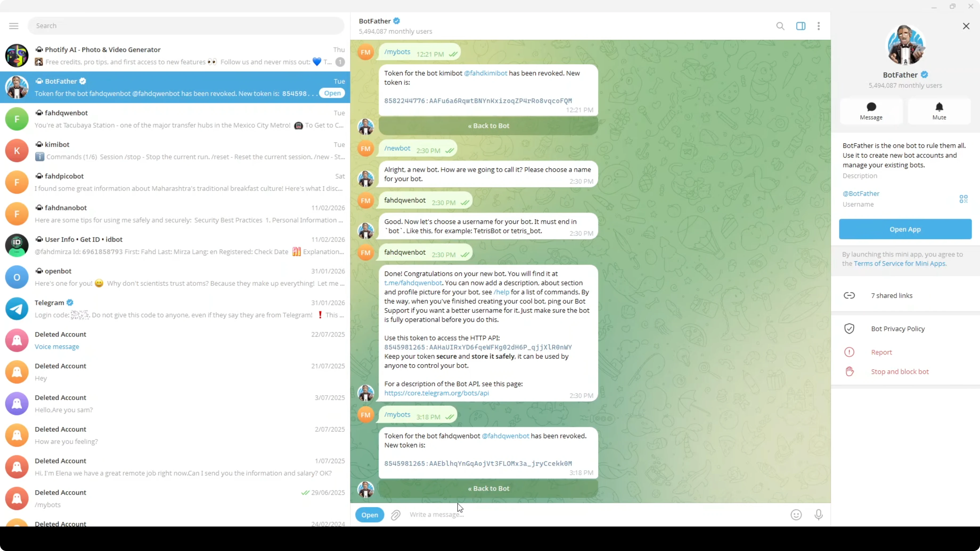The image size is (980, 551).
Task: Click the Open button beside message box
Action: [369, 515]
